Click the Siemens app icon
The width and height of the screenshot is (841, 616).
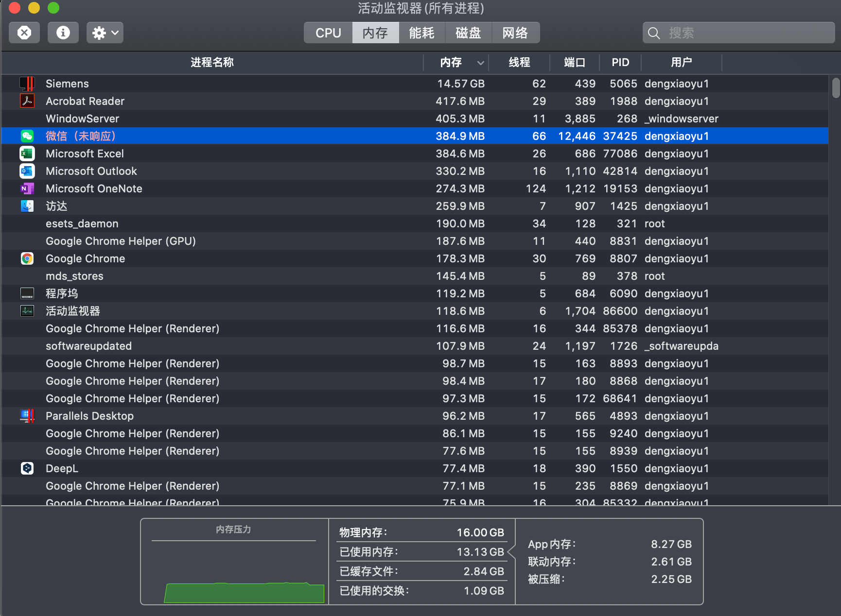[27, 84]
